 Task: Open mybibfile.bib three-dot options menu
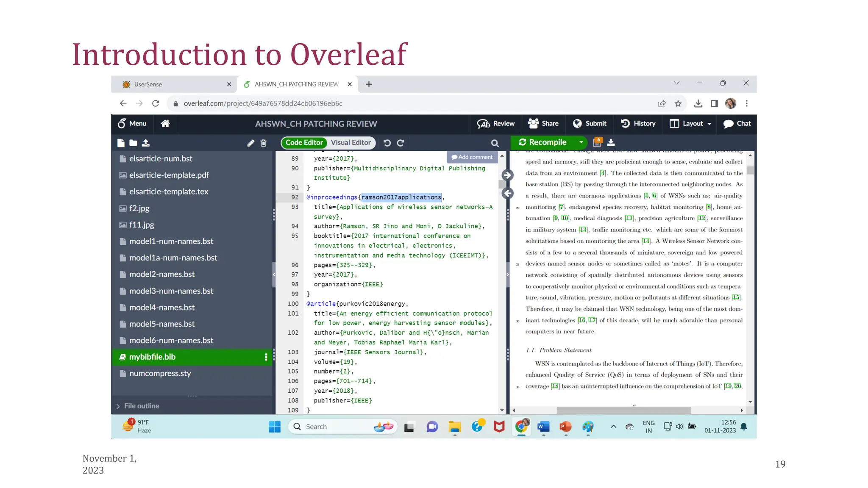point(266,357)
